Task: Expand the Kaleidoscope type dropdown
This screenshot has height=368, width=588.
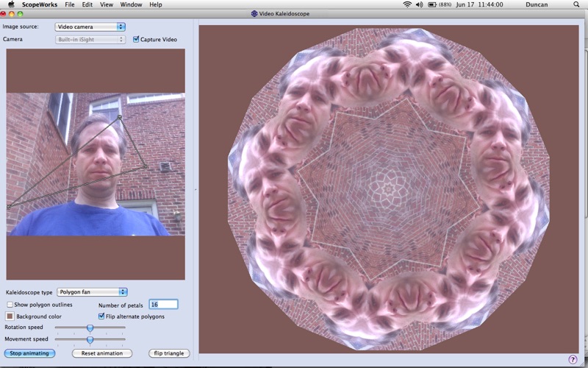Action: coord(92,292)
